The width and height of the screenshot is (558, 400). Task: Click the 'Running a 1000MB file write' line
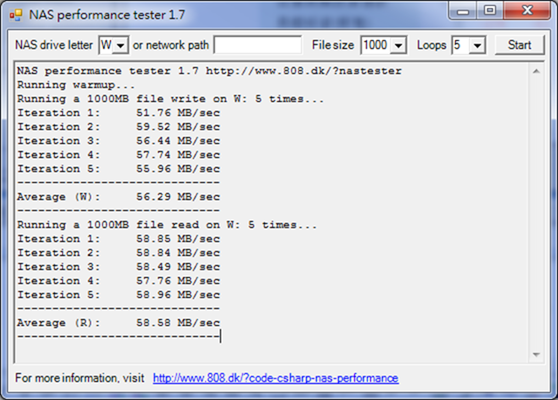pyautogui.click(x=170, y=99)
